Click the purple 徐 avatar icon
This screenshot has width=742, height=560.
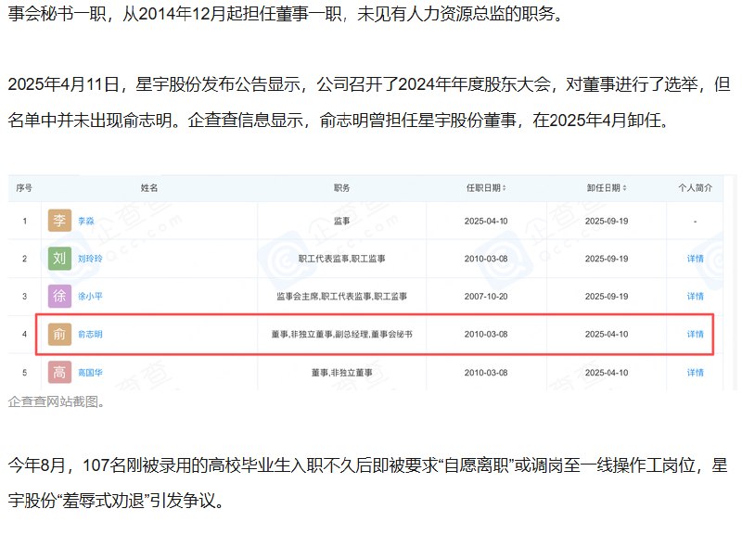tap(59, 296)
